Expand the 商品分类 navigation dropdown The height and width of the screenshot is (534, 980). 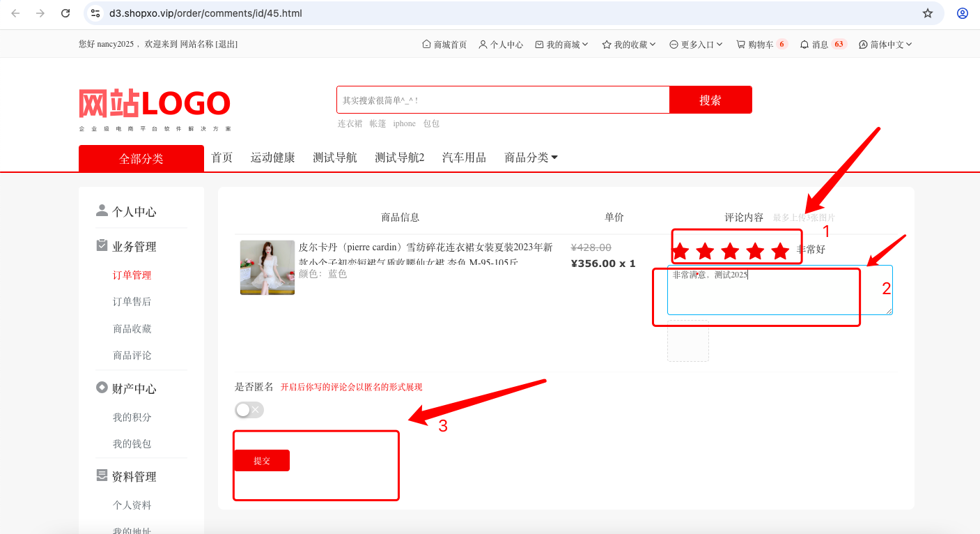click(x=531, y=158)
